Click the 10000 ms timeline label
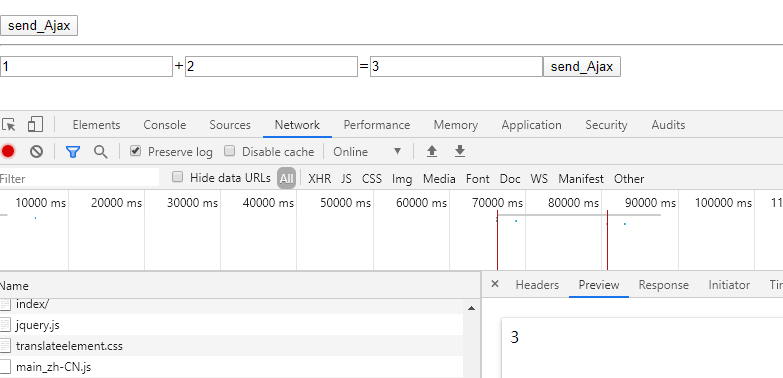Image resolution: width=783 pixels, height=378 pixels. [x=40, y=203]
